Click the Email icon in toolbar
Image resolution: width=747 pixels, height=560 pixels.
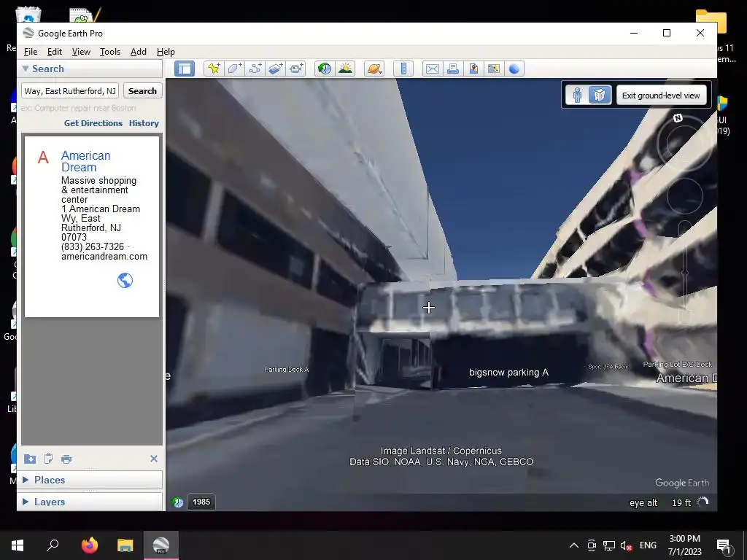432,69
